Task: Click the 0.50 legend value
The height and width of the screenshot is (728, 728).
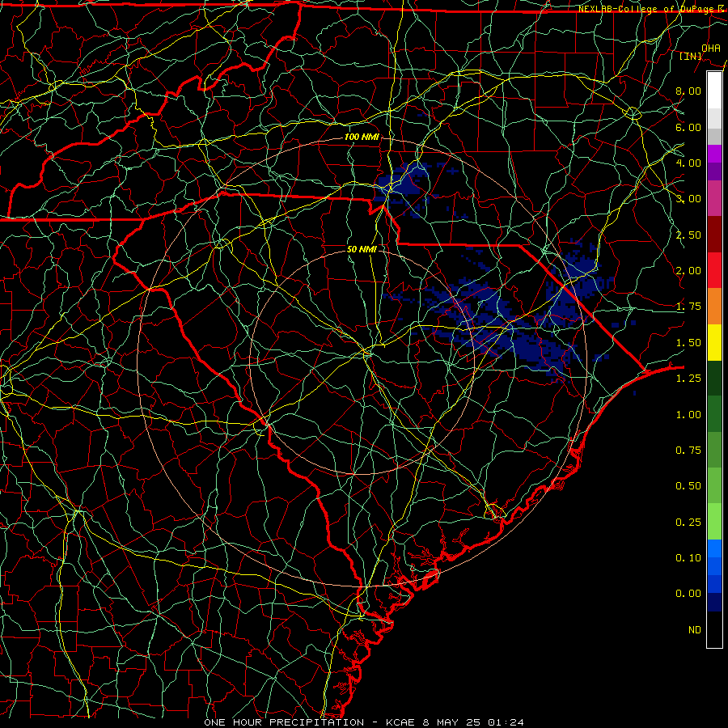Action: tap(688, 486)
